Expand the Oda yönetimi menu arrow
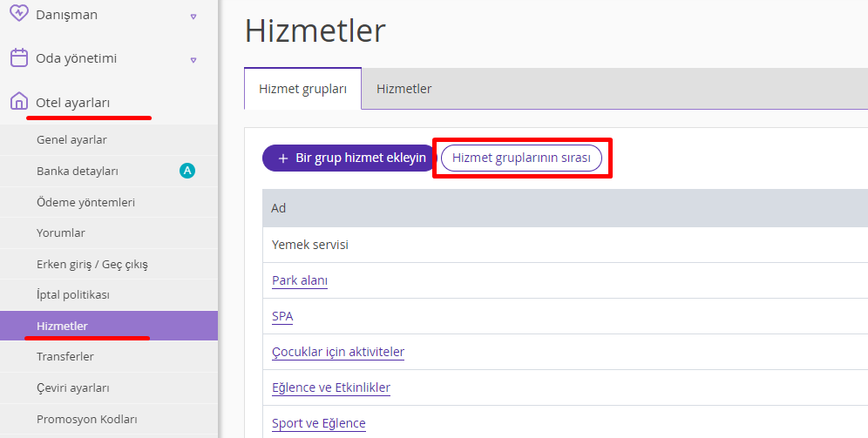 click(x=193, y=60)
